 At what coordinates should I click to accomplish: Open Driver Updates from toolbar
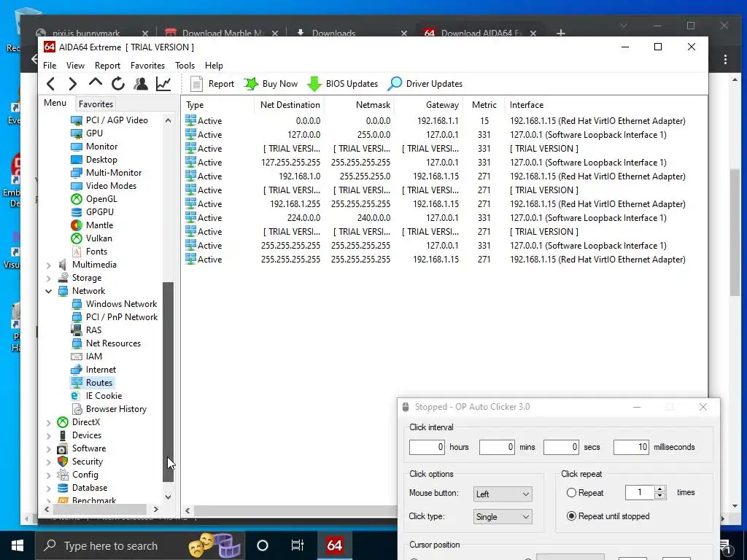pyautogui.click(x=425, y=84)
